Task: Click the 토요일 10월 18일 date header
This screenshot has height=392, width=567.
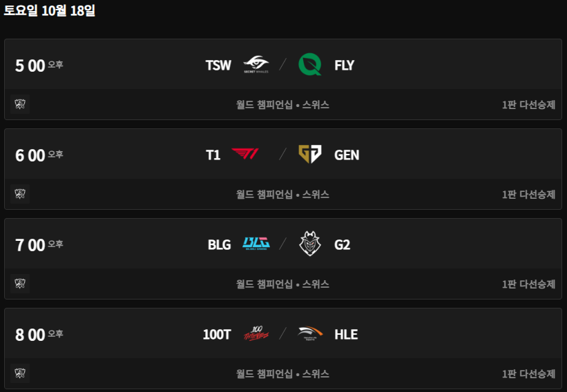Action: coord(50,10)
